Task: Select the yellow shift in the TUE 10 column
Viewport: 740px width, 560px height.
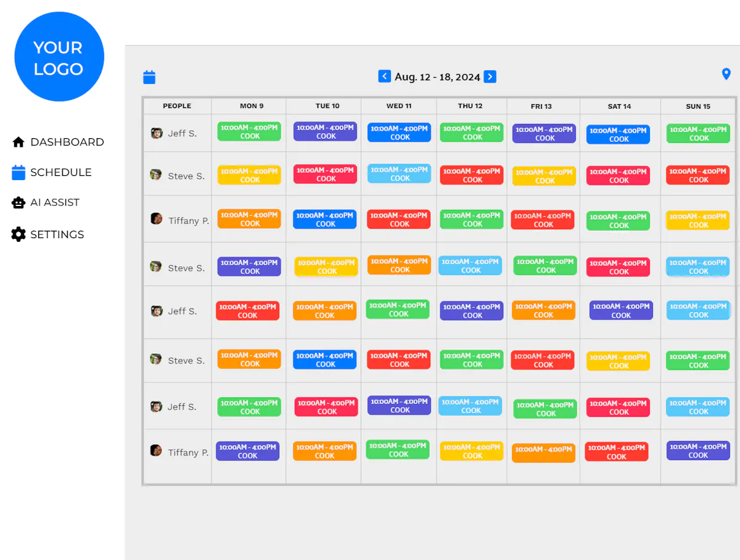Action: click(x=326, y=266)
